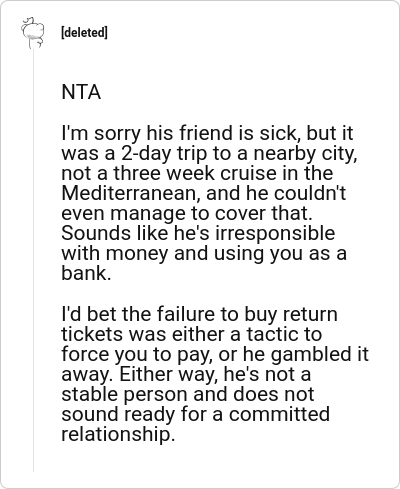Screen dimensions: 400x489
Task: Open the [deleted] username link
Action: (84, 33)
